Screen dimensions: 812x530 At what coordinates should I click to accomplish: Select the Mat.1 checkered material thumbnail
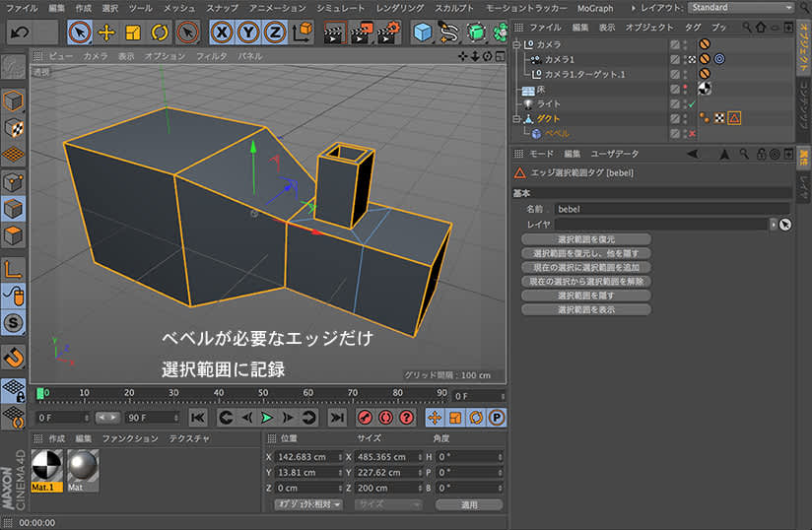coord(47,466)
